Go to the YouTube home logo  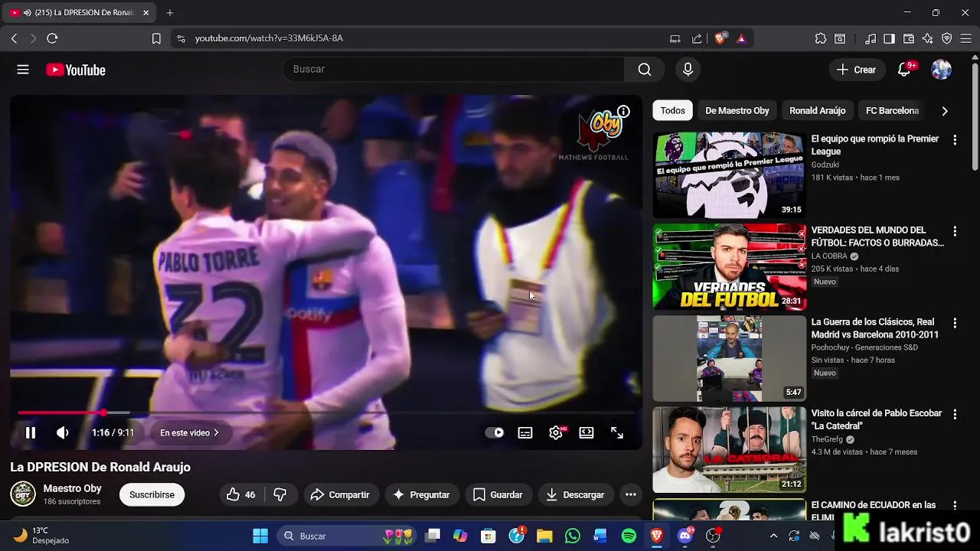75,70
